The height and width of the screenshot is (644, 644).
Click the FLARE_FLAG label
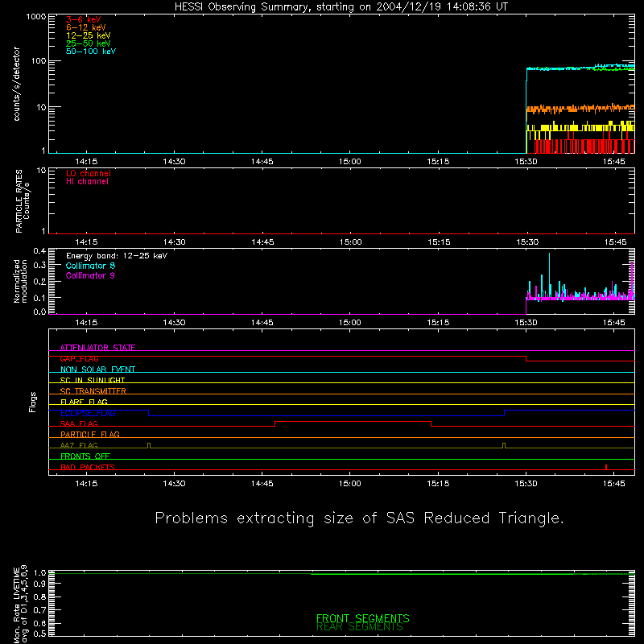(x=84, y=402)
